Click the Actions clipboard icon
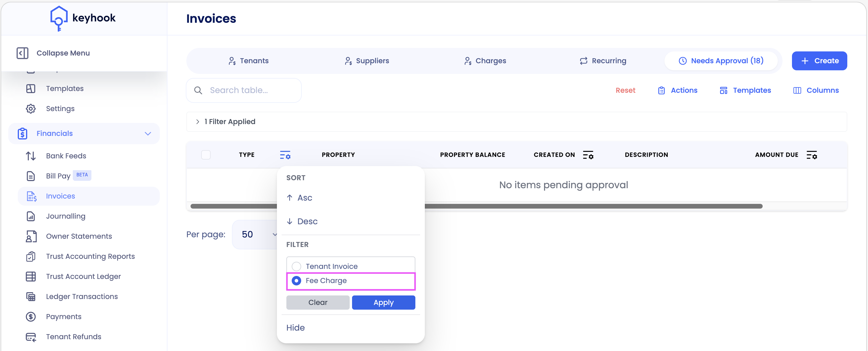This screenshot has width=868, height=351. (662, 90)
